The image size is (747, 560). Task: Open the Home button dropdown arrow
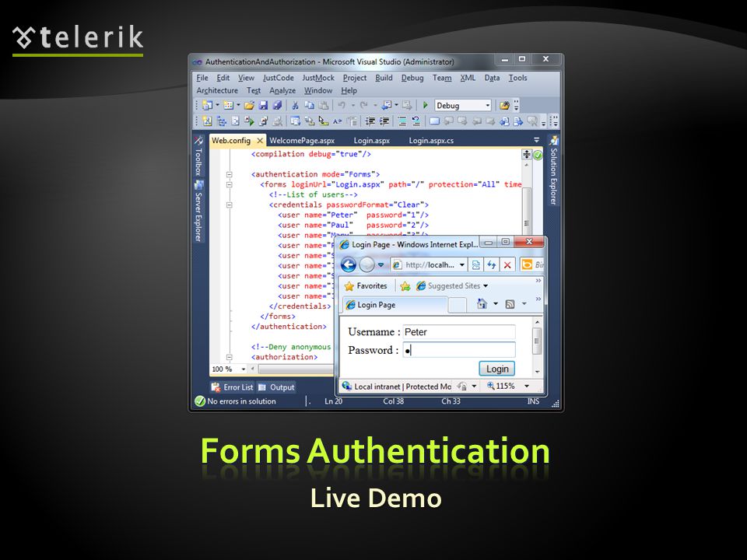496,304
